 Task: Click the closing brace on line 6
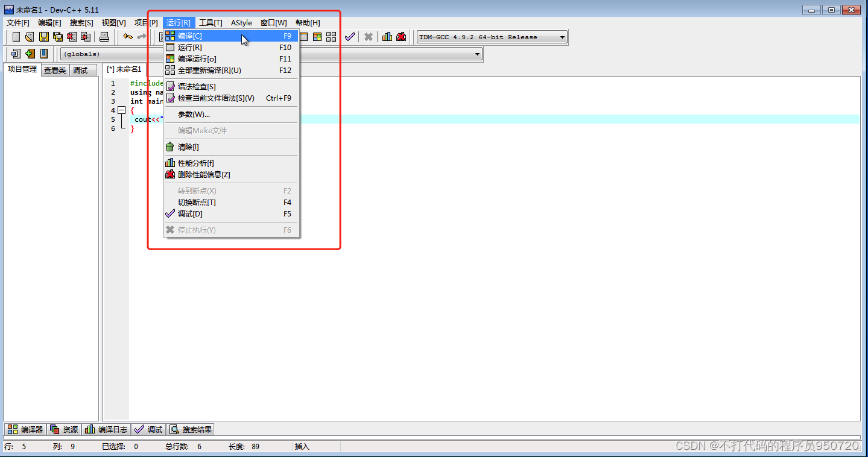[x=132, y=128]
